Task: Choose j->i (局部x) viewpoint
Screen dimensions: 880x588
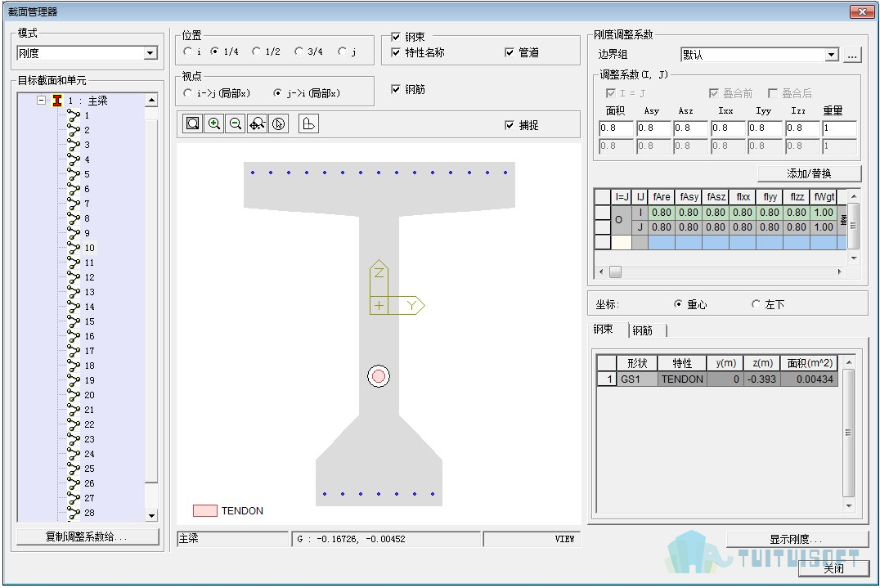Action: (x=277, y=92)
